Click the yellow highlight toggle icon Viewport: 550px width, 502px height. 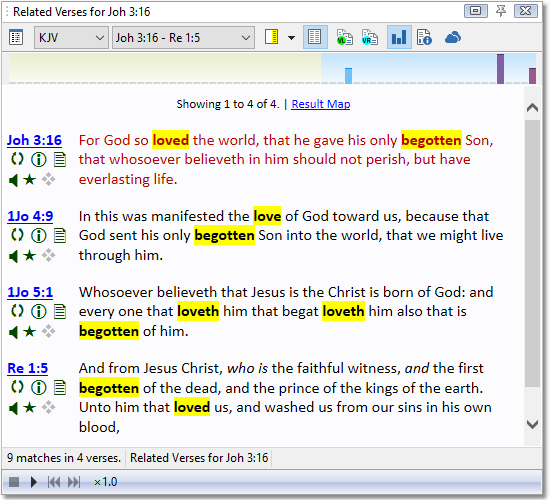272,37
